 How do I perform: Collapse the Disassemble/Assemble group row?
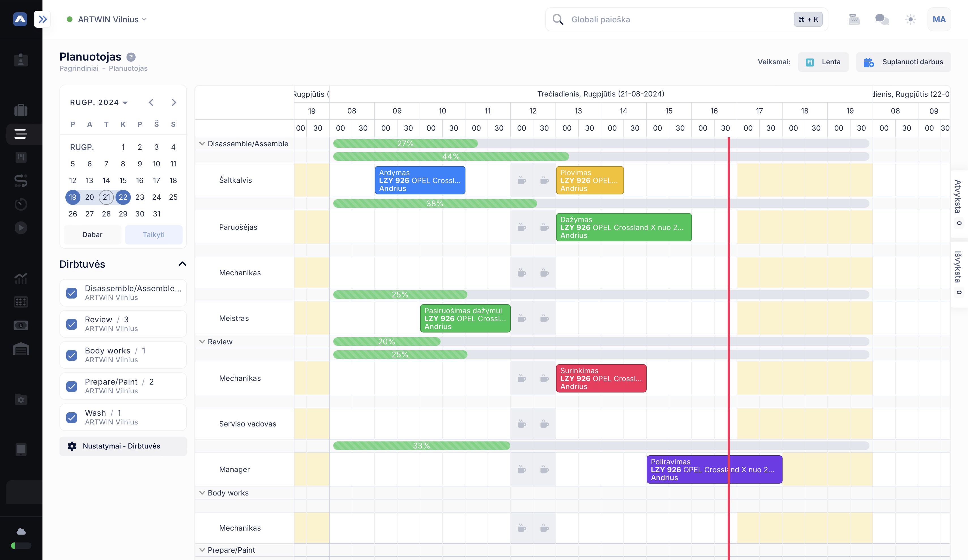[x=202, y=143]
